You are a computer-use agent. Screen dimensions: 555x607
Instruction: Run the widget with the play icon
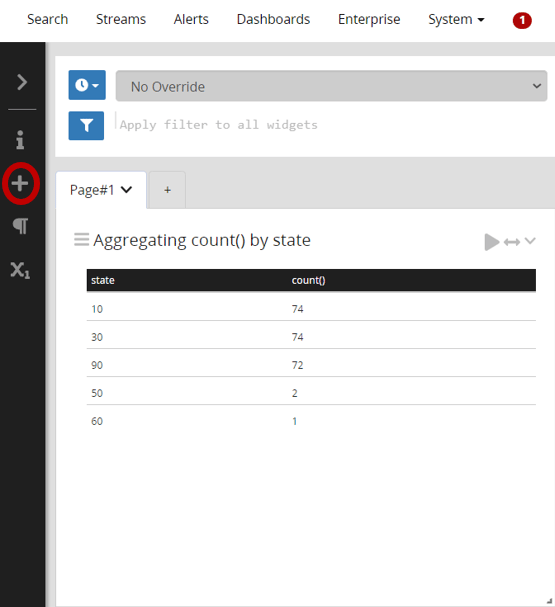click(492, 242)
